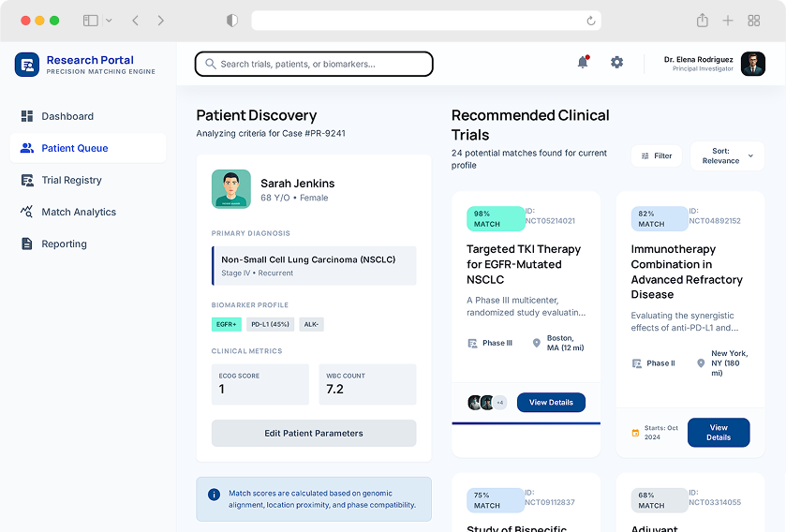This screenshot has width=786, height=532.
Task: Click the info icon in match scores note
Action: tap(214, 495)
